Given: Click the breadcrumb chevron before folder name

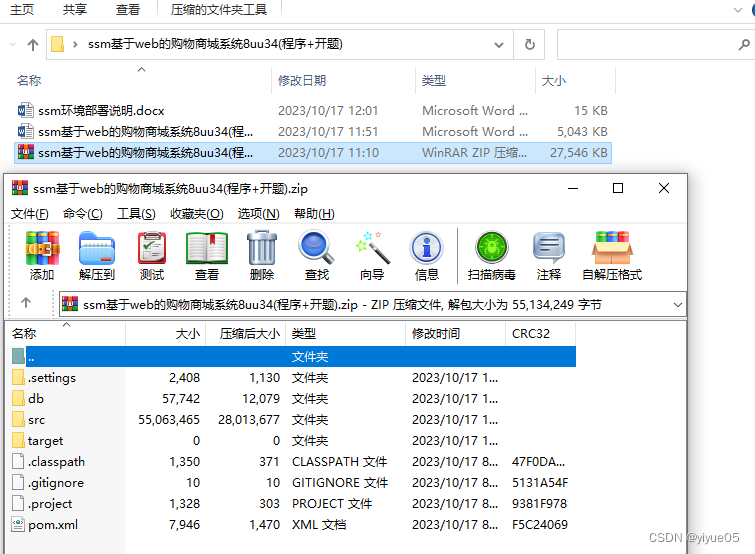Looking at the screenshot, I should pyautogui.click(x=75, y=45).
